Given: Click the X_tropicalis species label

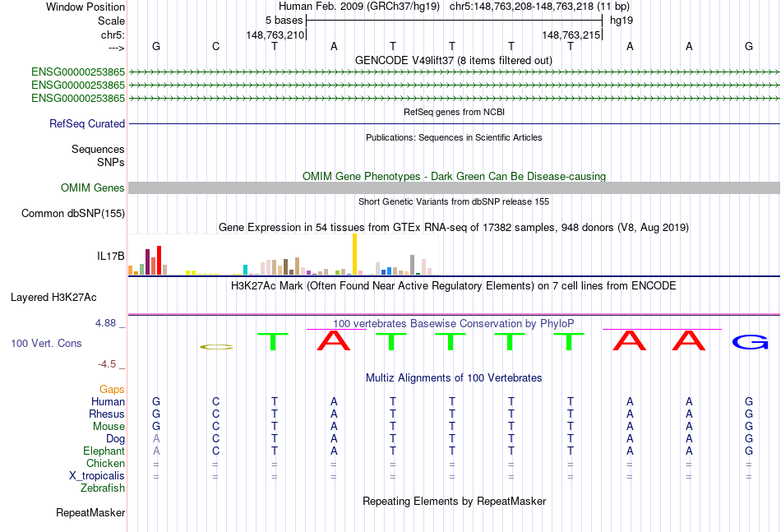Looking at the screenshot, I should [x=97, y=476].
